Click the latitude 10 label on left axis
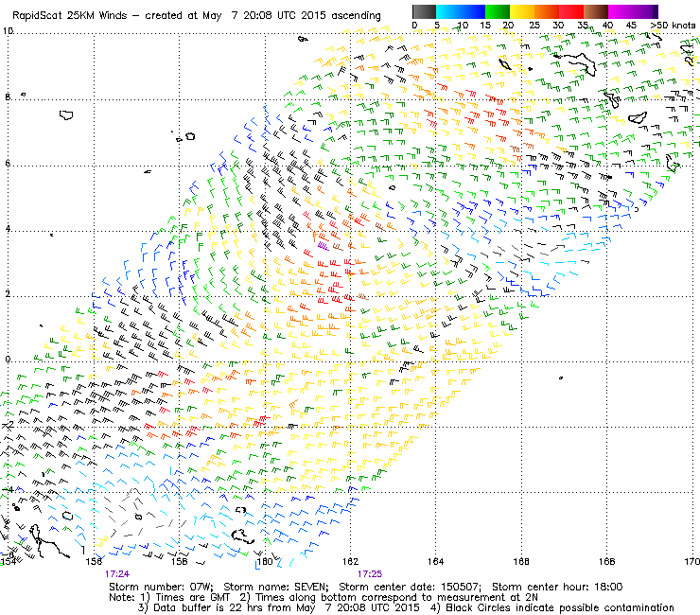The height and width of the screenshot is (615, 700). tap(8, 31)
